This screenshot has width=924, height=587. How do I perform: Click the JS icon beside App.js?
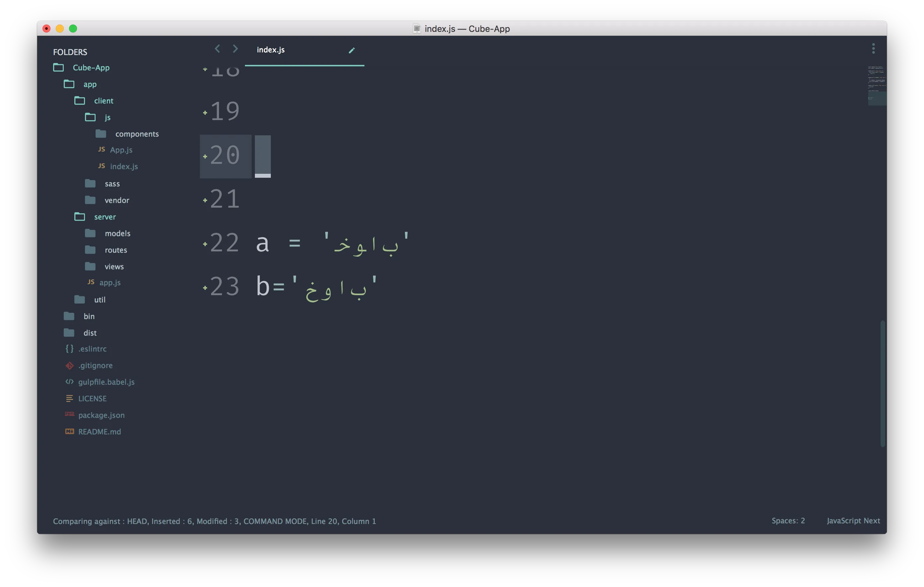(101, 149)
